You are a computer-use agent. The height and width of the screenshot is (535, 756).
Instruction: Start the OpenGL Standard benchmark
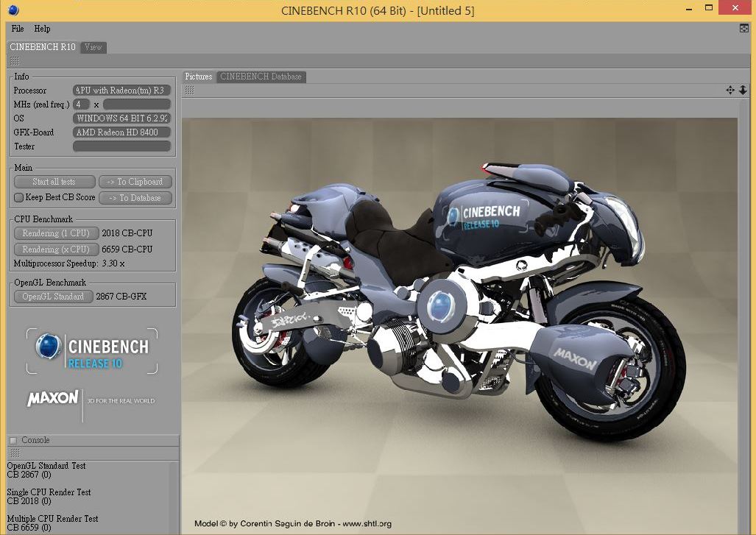coord(53,297)
